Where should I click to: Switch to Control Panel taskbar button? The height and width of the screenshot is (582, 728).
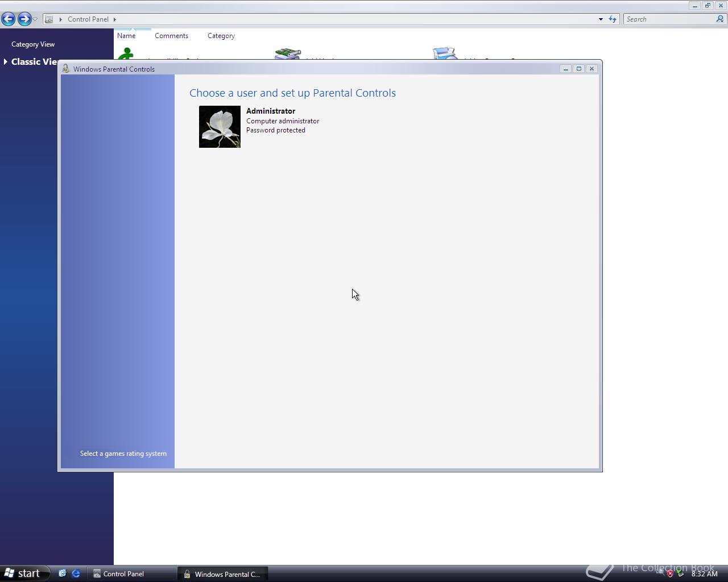[x=132, y=574]
